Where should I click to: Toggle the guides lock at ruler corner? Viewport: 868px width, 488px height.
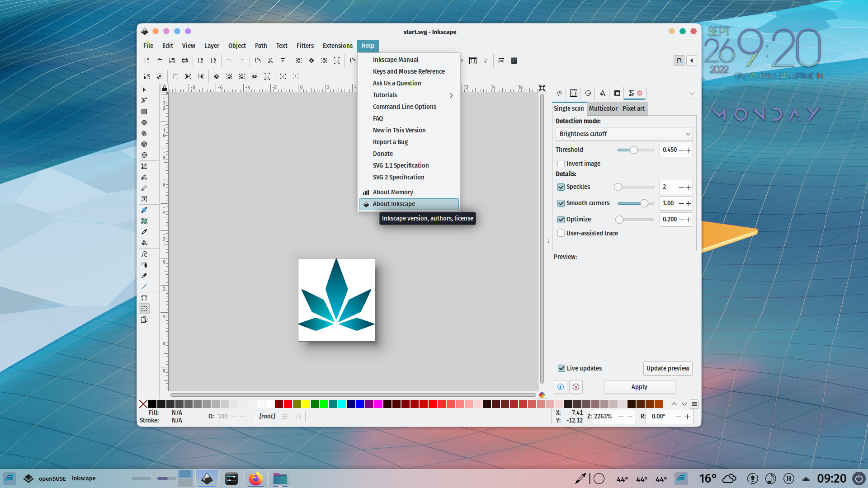coord(165,88)
